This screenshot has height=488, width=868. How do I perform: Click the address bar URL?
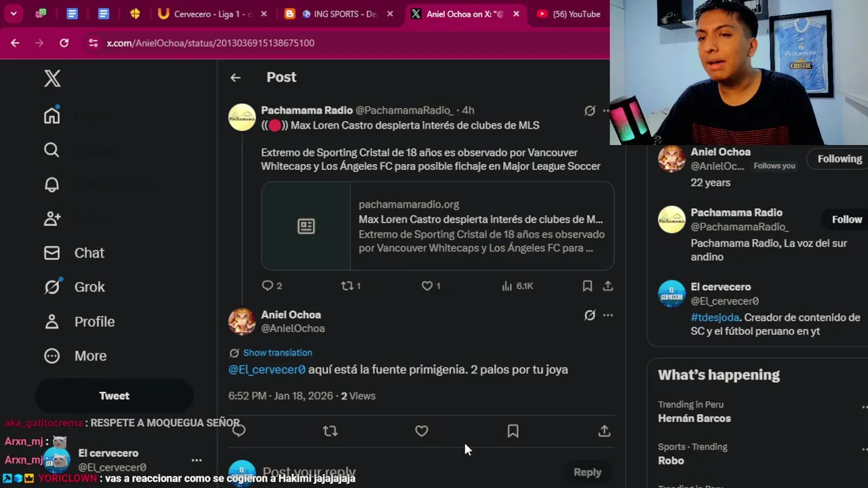click(210, 43)
